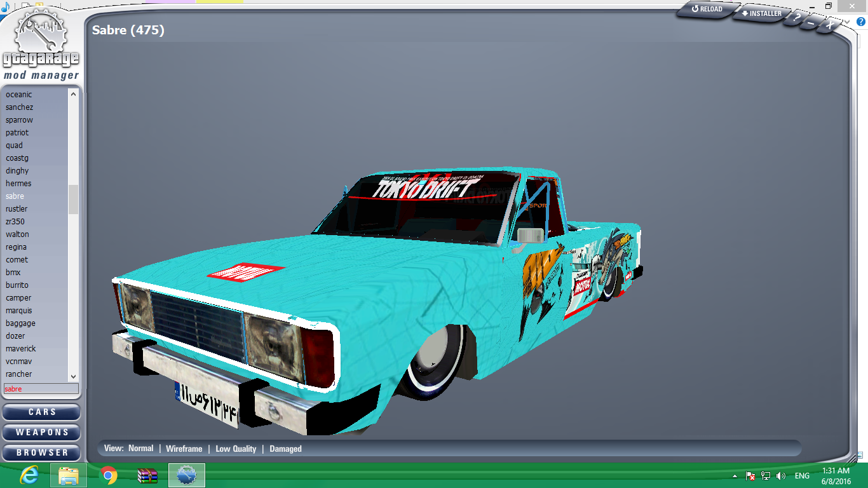Click the vehicle list scroll-up arrow
868x488 pixels.
tap(73, 94)
